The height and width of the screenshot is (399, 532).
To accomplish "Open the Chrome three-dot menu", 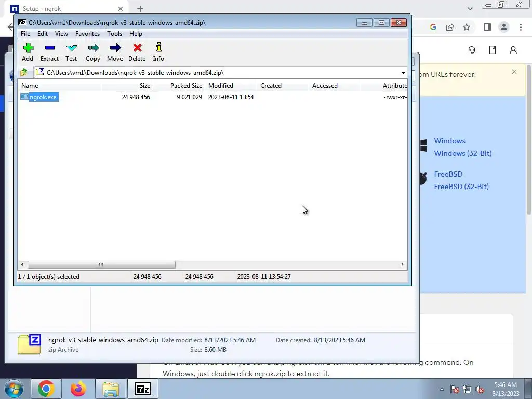I will tap(521, 27).
